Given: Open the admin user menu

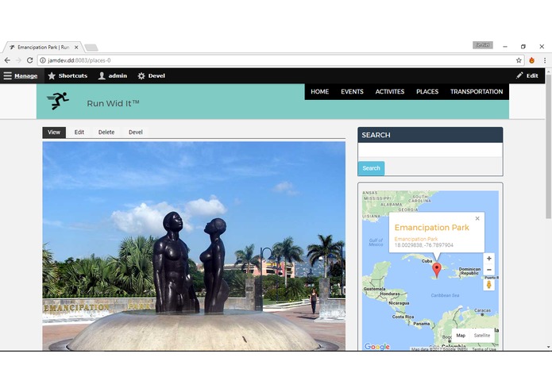Looking at the screenshot, I should click(x=113, y=76).
